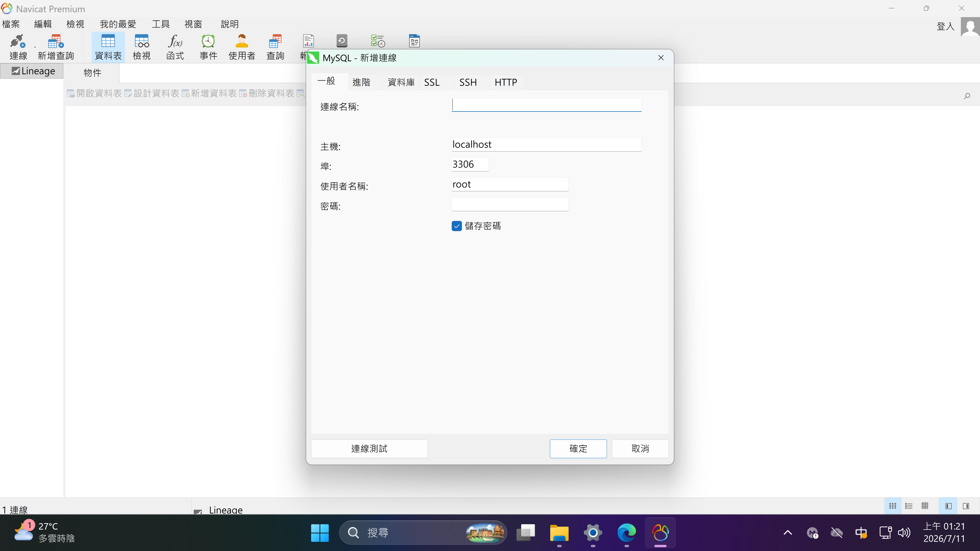Toggle the 儲存密碼 save password checkbox
The height and width of the screenshot is (551, 980).
pos(457,226)
